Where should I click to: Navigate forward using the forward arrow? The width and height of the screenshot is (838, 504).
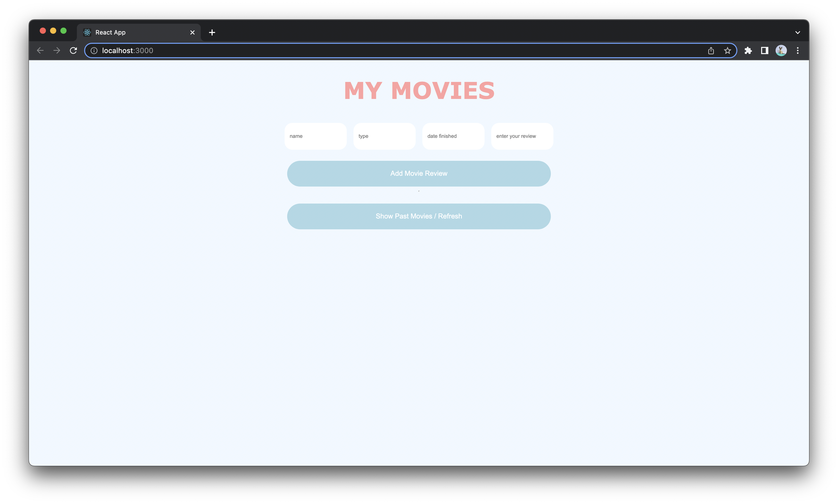pyautogui.click(x=57, y=50)
